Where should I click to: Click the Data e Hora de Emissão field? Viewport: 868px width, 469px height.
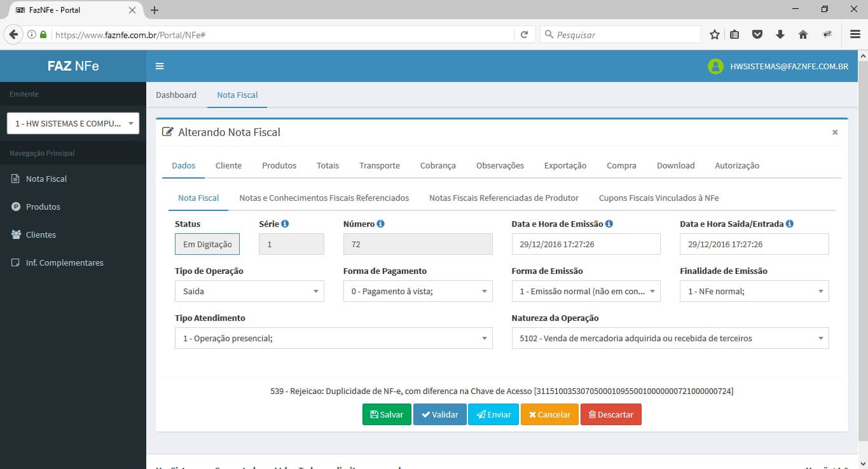(586, 244)
